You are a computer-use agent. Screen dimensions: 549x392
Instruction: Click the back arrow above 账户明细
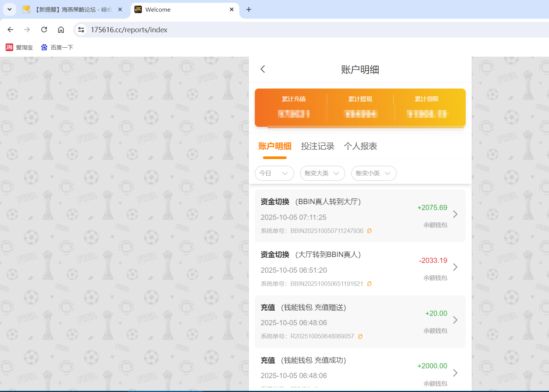click(262, 69)
